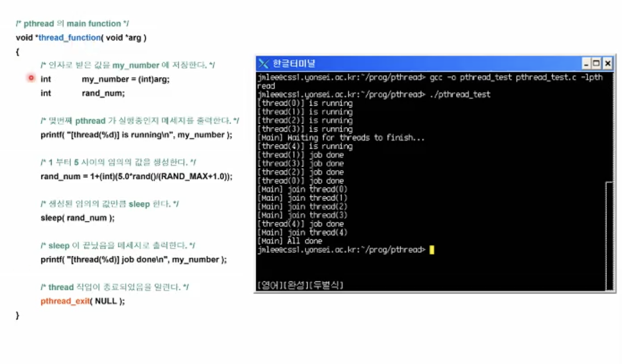Click the 'Waiting for threads to finish' line
The width and height of the screenshot is (622, 364).
[341, 138]
